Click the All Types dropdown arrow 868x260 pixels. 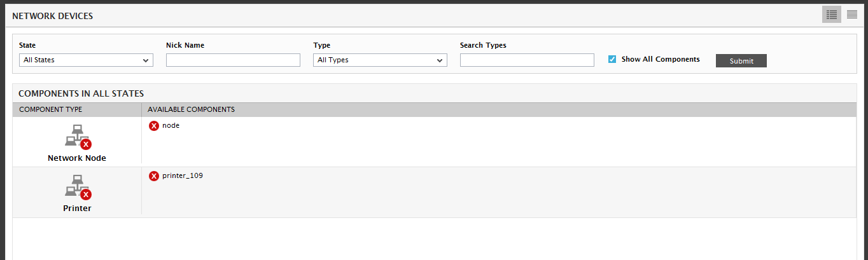[439, 60]
